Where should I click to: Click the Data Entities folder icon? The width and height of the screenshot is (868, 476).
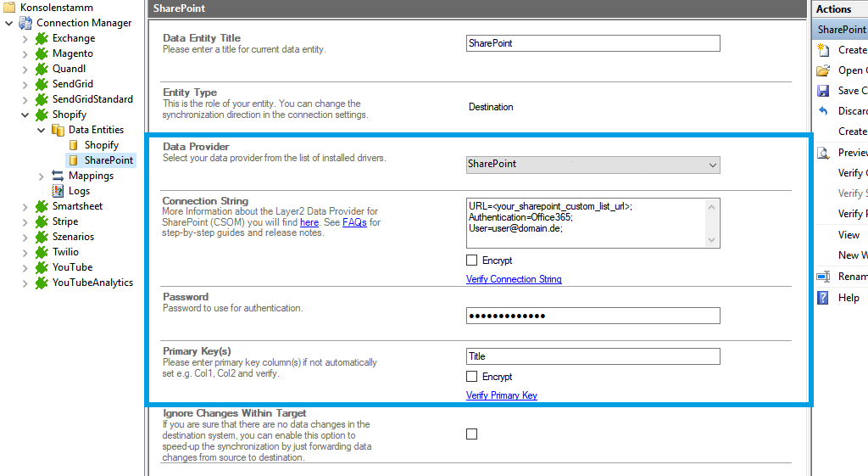point(58,130)
